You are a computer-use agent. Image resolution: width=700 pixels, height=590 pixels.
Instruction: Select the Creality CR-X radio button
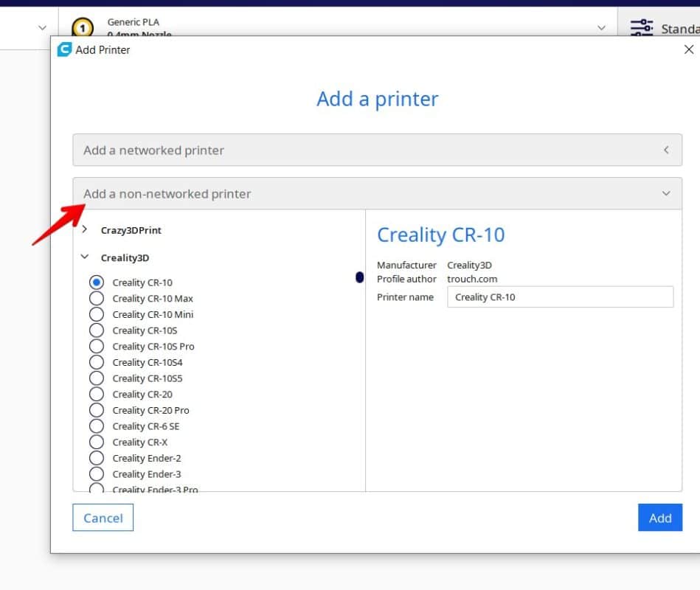click(97, 442)
